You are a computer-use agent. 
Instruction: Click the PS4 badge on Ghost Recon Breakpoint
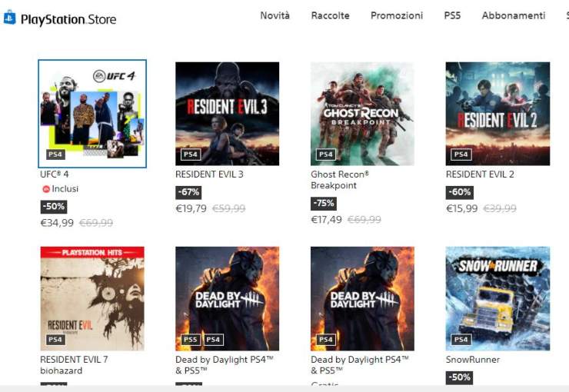point(326,154)
